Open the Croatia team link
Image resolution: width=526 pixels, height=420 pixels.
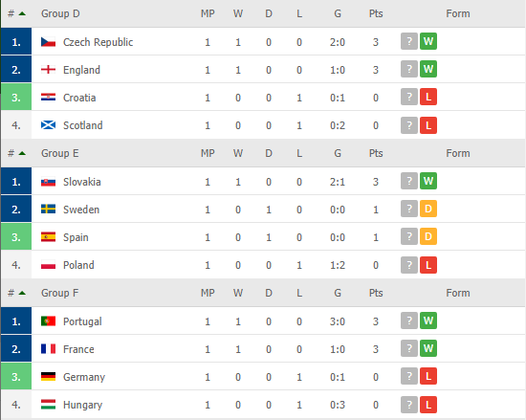pyautogui.click(x=79, y=98)
